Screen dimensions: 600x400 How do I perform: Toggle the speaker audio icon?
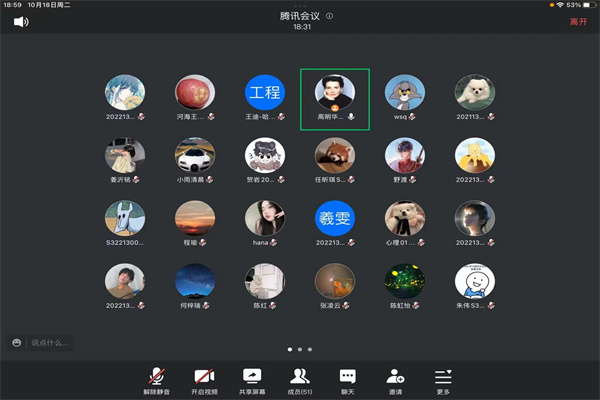[21, 21]
